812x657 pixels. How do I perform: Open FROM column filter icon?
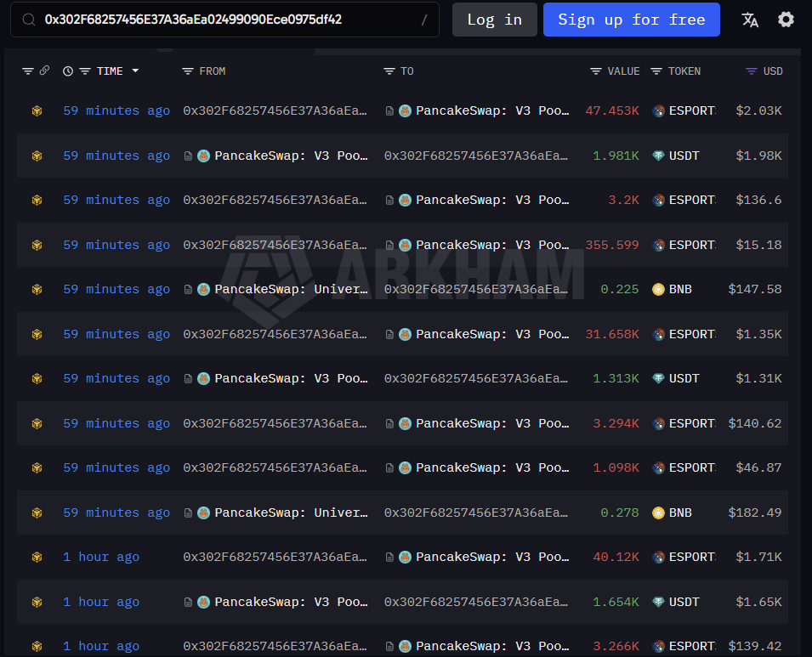[x=187, y=71]
